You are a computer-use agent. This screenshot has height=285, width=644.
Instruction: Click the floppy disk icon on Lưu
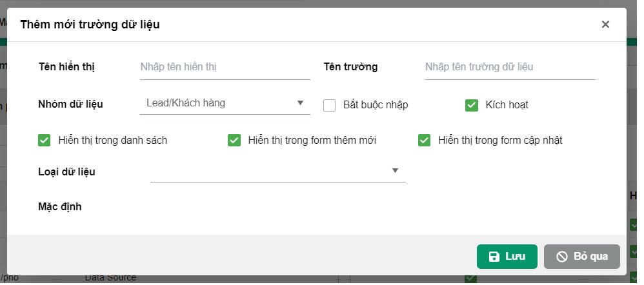(494, 257)
